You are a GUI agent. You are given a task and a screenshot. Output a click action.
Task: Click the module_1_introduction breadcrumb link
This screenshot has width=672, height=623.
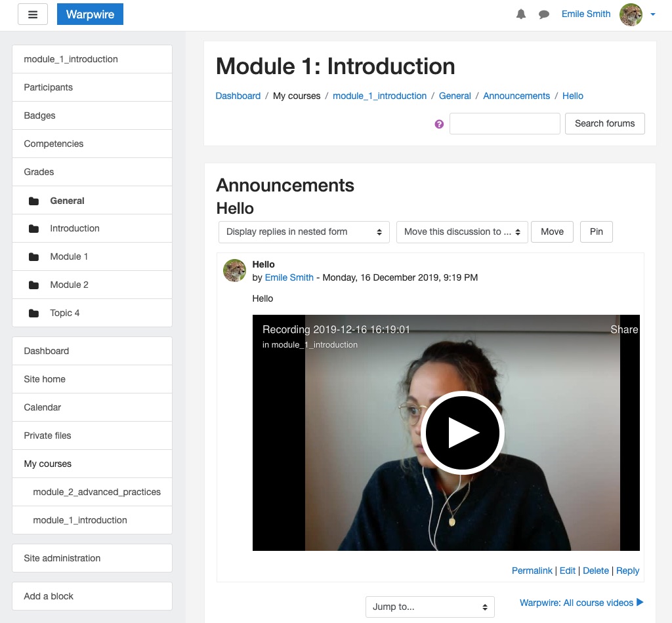pyautogui.click(x=380, y=96)
